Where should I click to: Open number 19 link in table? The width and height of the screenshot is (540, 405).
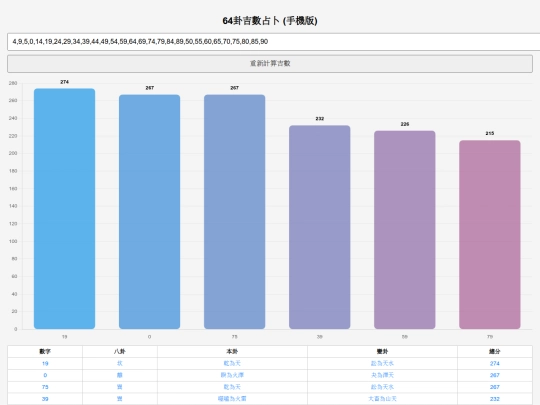45,363
